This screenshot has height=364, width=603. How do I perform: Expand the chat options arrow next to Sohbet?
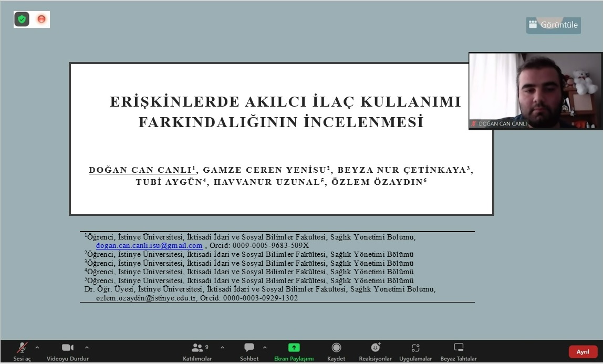[x=265, y=347]
